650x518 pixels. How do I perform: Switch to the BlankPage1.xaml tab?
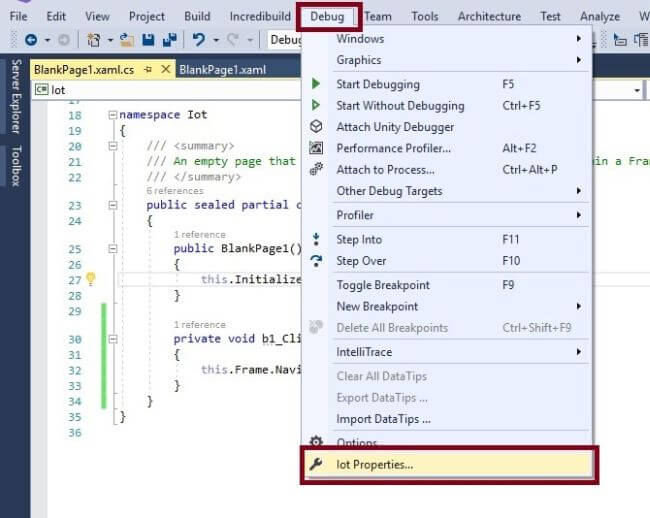[x=223, y=70]
